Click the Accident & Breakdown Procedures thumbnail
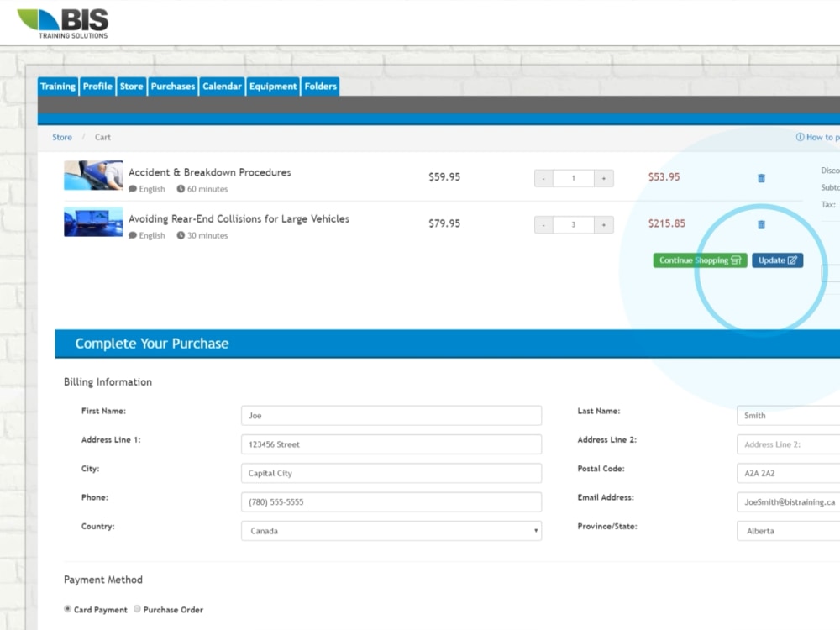 coord(93,176)
